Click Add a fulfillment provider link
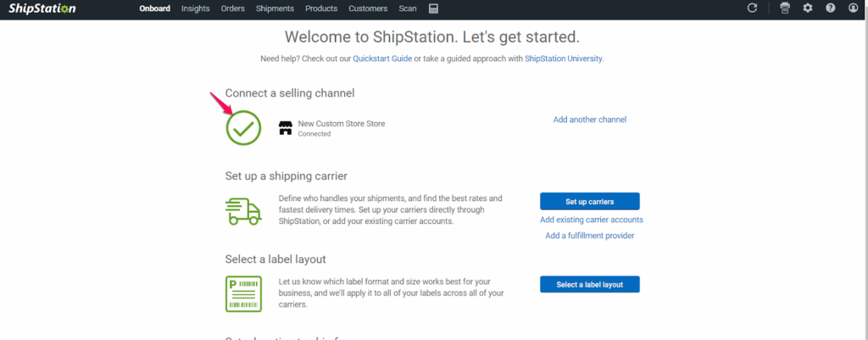868x340 pixels. (590, 236)
